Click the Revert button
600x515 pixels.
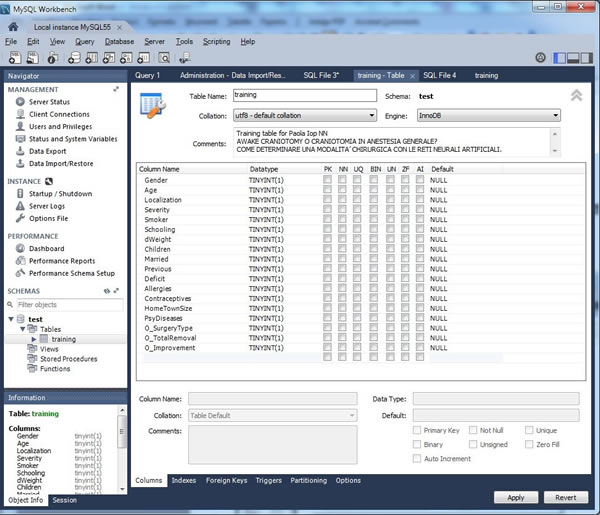coord(566,497)
